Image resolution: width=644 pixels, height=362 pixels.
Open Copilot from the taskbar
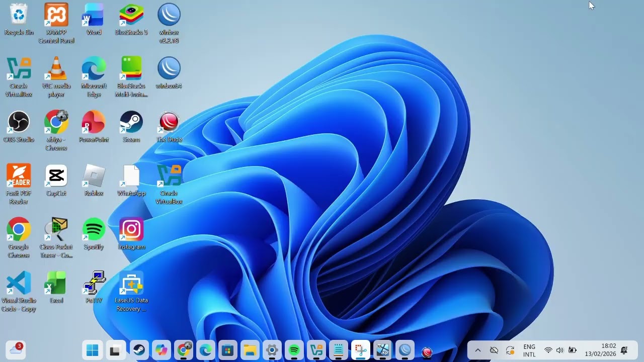click(x=161, y=350)
